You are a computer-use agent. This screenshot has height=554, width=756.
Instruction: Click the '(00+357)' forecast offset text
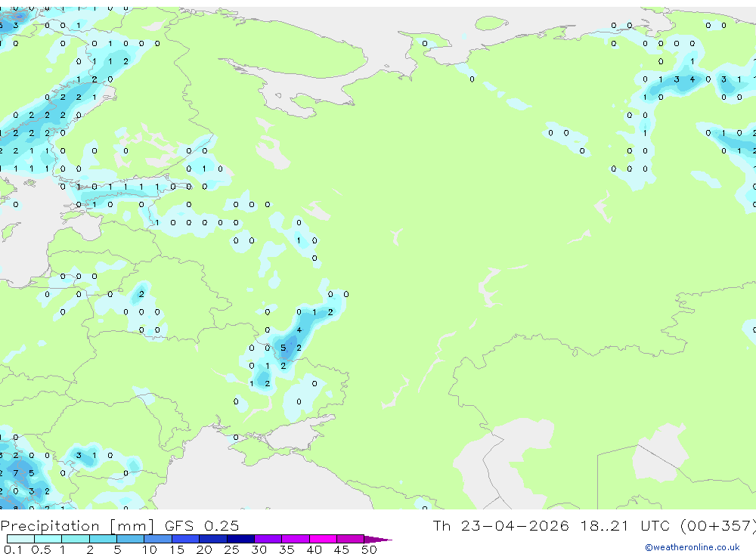point(718,525)
